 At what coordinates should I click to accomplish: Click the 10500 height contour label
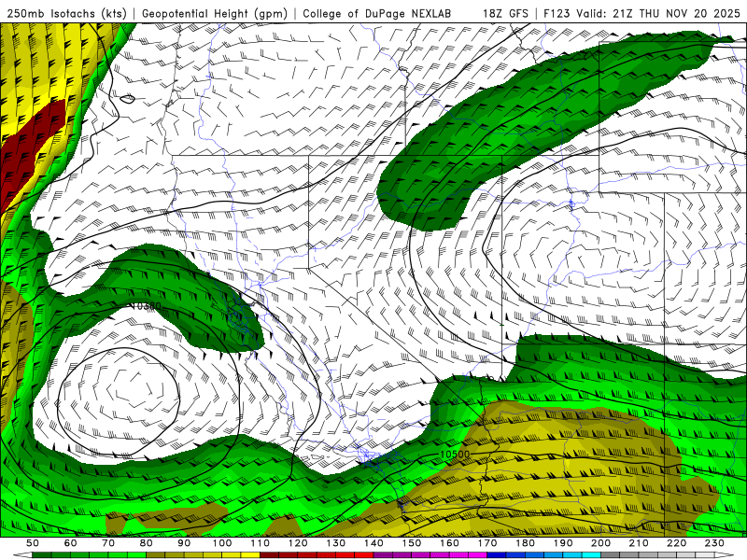[455, 455]
